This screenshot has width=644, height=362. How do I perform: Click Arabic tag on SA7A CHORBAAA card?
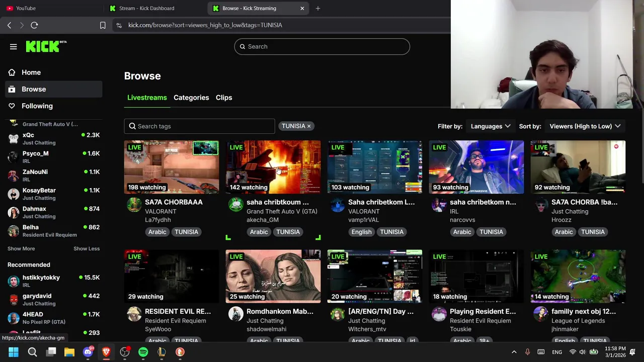(157, 232)
